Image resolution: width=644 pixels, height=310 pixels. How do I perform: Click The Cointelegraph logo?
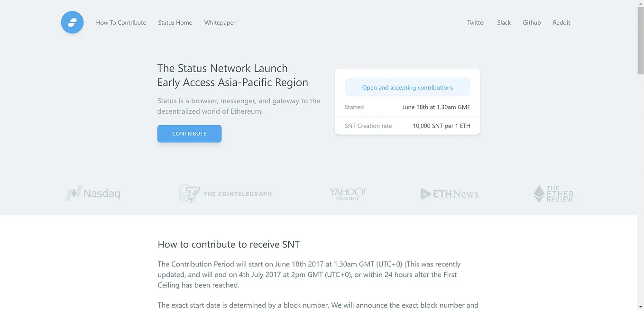[x=225, y=194]
